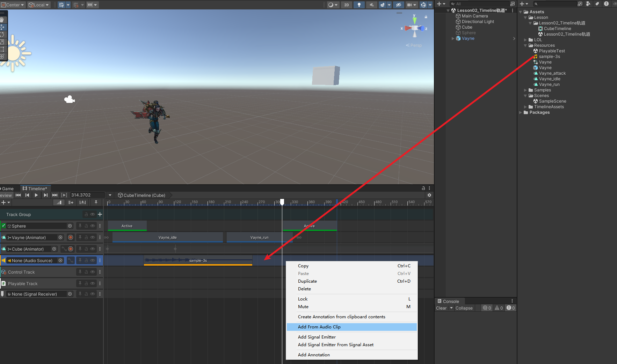Open Timeline settings gear

(429, 195)
